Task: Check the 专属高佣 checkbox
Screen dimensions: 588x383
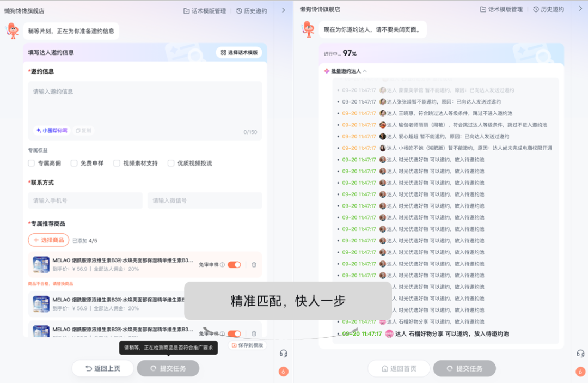Action: point(32,163)
